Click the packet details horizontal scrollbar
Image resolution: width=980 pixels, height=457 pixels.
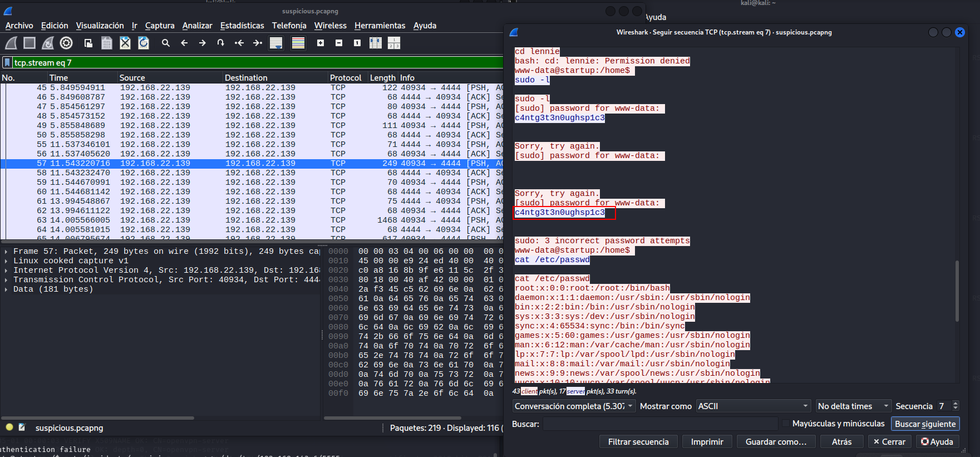(98, 417)
